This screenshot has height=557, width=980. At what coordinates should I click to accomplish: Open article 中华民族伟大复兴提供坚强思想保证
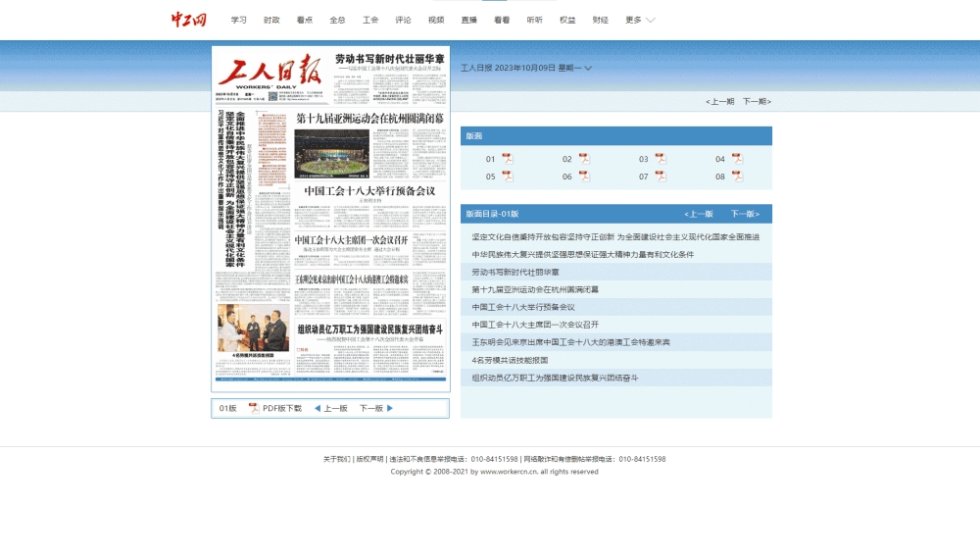click(x=582, y=254)
